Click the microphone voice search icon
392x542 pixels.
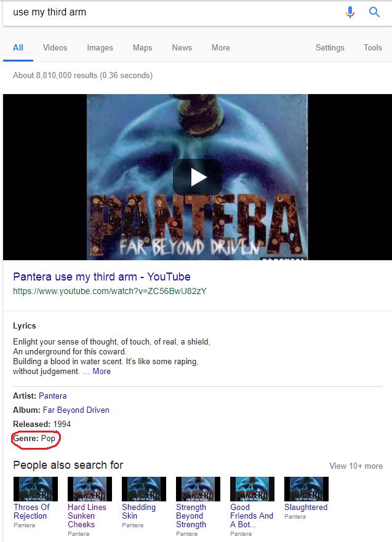pyautogui.click(x=350, y=12)
